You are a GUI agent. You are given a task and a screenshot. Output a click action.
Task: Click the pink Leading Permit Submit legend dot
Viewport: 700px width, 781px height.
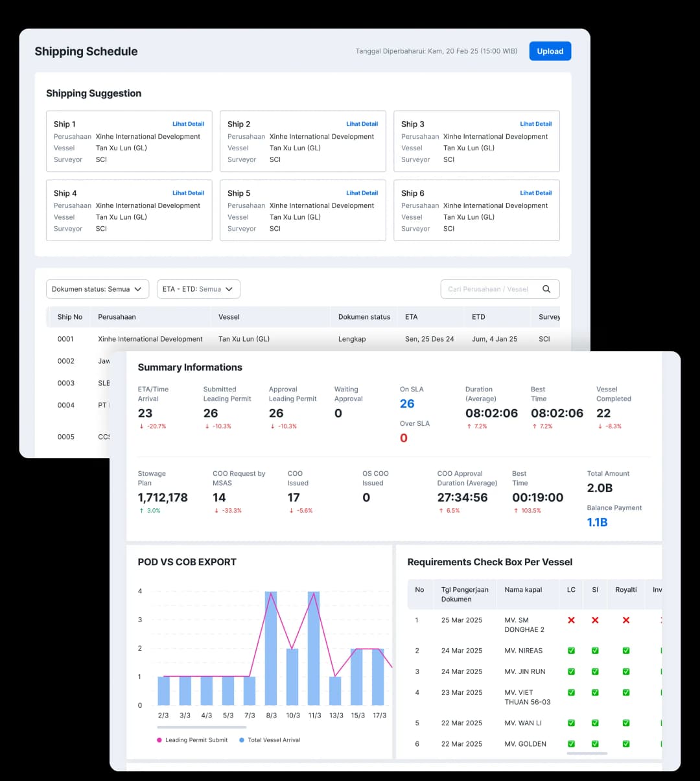(x=159, y=740)
